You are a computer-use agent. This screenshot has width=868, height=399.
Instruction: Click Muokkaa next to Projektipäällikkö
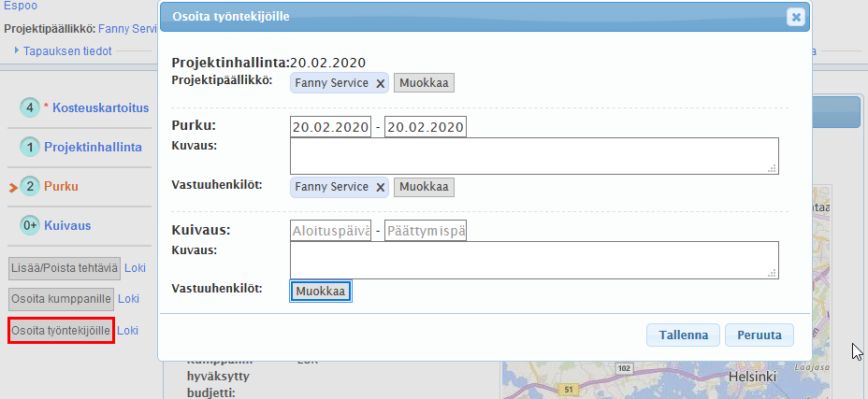pyautogui.click(x=424, y=83)
